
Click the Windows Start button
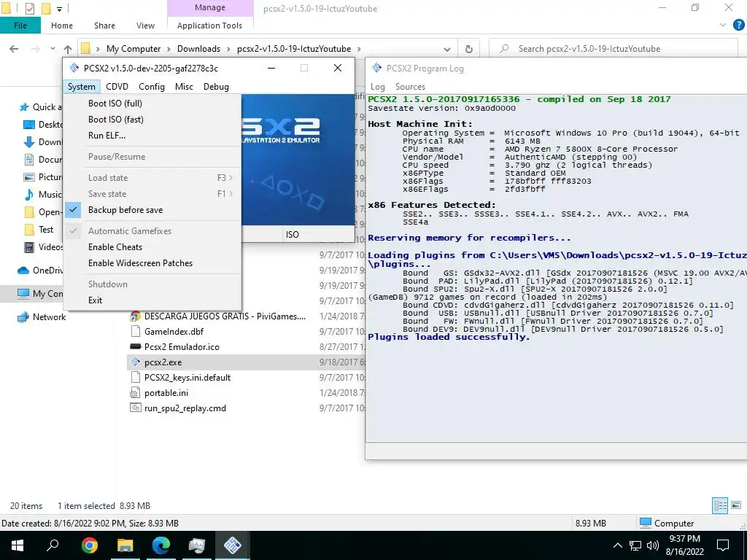point(18,545)
